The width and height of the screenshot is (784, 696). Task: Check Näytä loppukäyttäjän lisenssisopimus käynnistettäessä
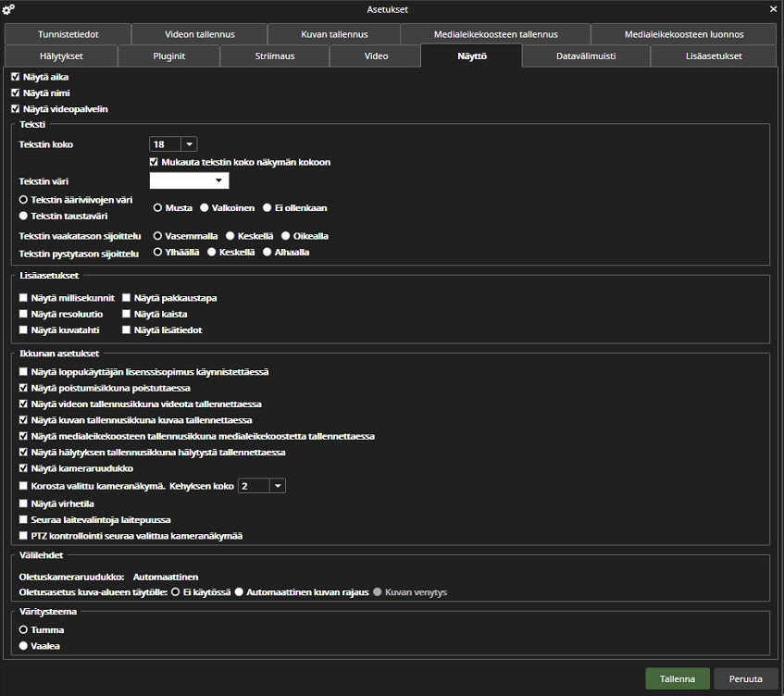click(23, 372)
